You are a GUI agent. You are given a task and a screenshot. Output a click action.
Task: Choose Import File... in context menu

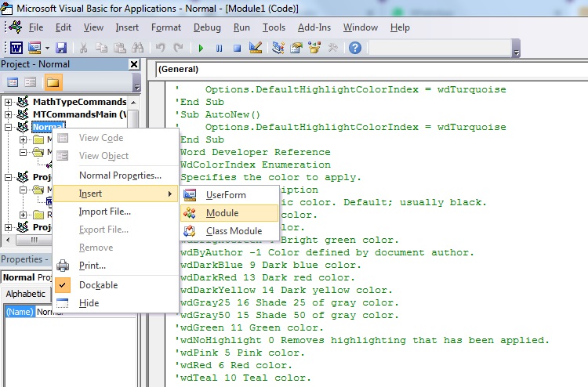pyautogui.click(x=116, y=212)
